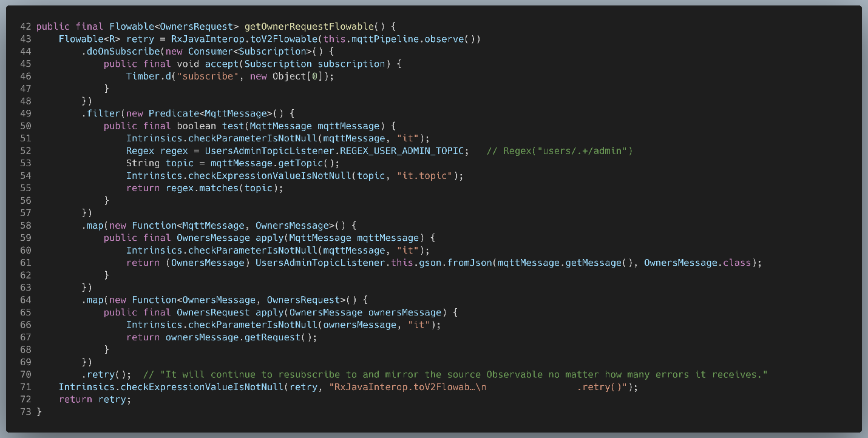Click the Regex("users/.+/admin") comment
The height and width of the screenshot is (438, 868).
pyautogui.click(x=560, y=150)
